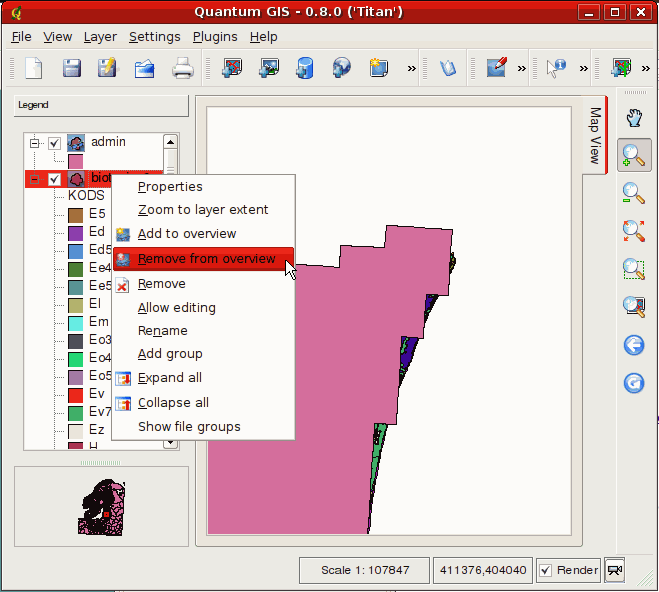Add a WMS layer globe icon
Image resolution: width=659 pixels, height=592 pixels.
click(x=341, y=68)
